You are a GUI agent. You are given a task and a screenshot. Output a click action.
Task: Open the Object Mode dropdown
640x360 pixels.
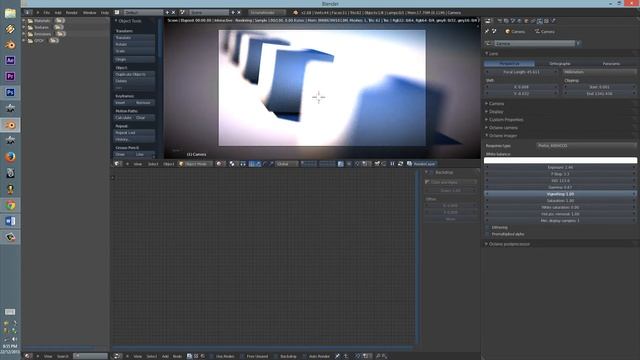[196, 164]
